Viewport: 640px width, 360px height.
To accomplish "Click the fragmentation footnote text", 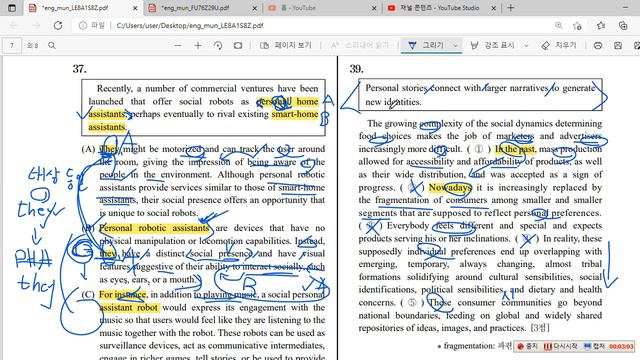I will click(475, 346).
